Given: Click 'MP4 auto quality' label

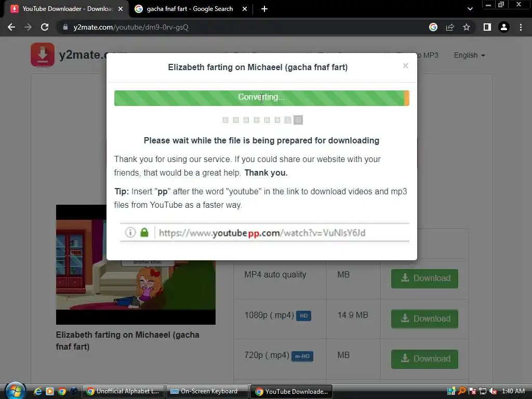Looking at the screenshot, I should pos(275,274).
